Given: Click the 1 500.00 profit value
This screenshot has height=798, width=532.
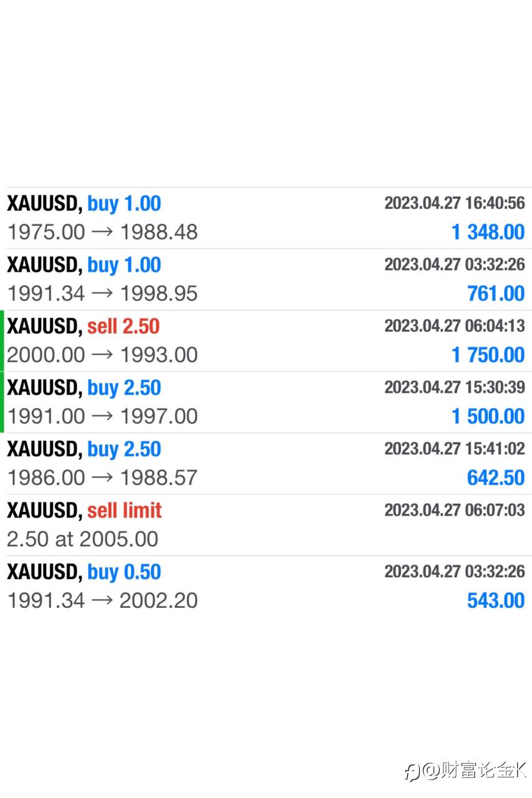Looking at the screenshot, I should [488, 416].
